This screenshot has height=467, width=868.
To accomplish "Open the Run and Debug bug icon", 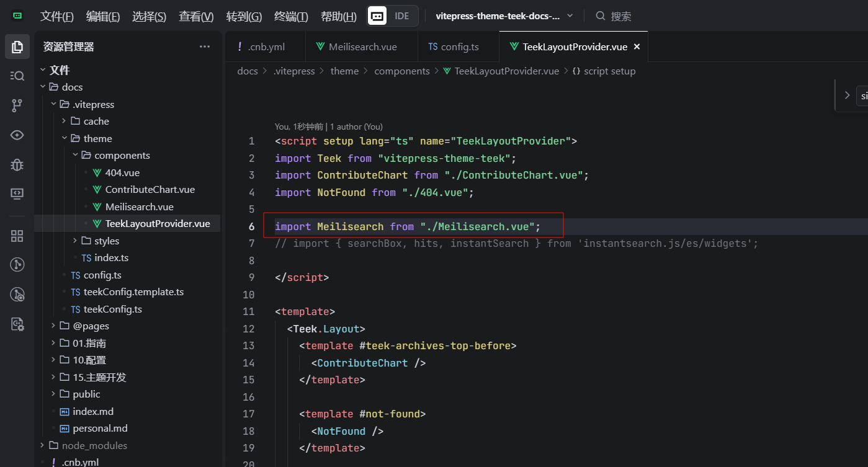I will [x=17, y=164].
